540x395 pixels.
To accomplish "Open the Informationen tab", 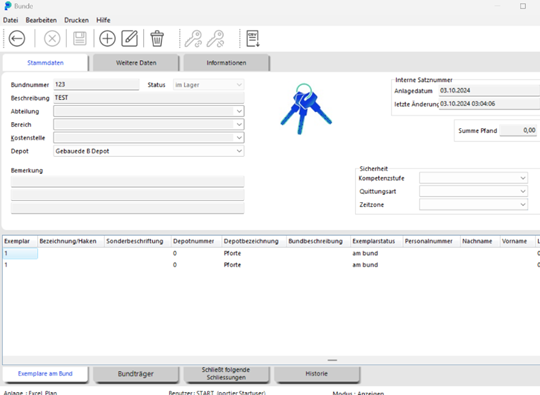I will [x=226, y=63].
